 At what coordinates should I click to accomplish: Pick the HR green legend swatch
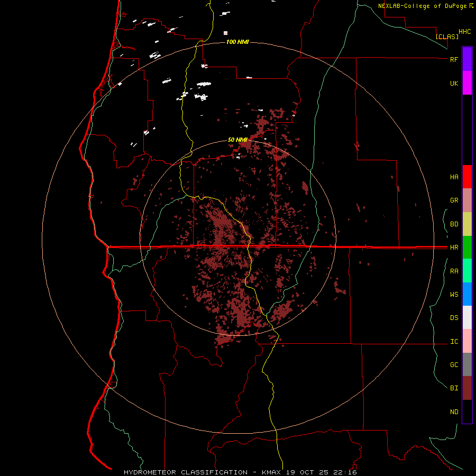click(467, 247)
